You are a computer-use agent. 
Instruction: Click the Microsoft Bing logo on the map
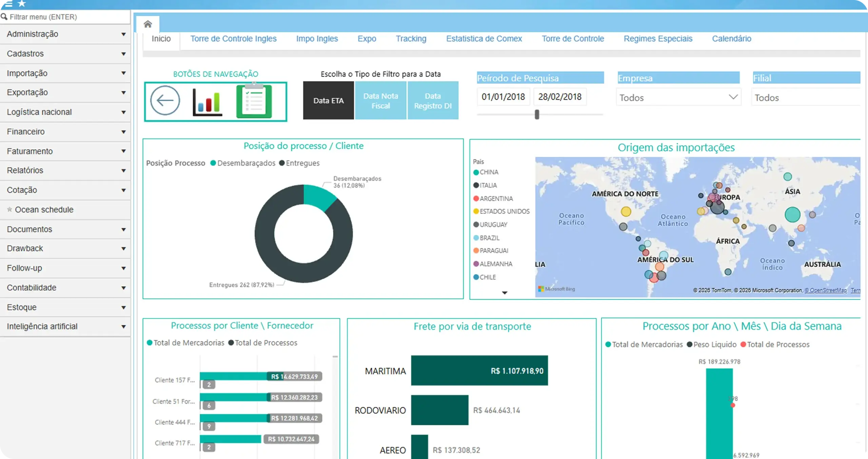[556, 289]
